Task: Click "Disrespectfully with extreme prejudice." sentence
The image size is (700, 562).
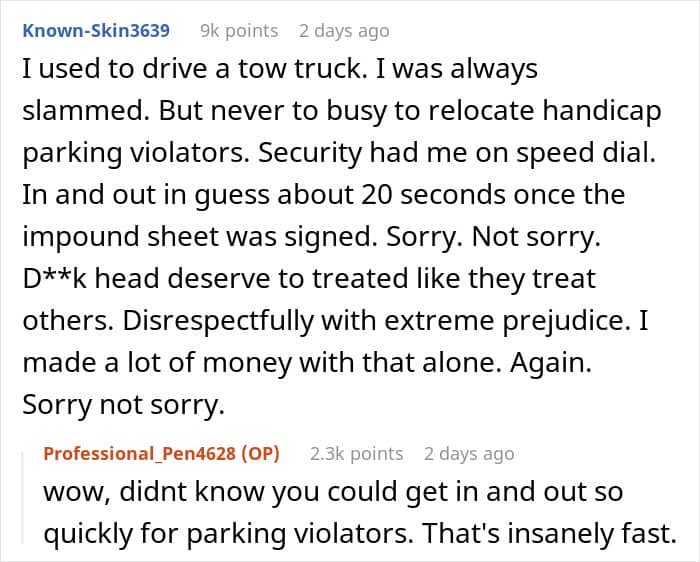Action: click(x=375, y=321)
